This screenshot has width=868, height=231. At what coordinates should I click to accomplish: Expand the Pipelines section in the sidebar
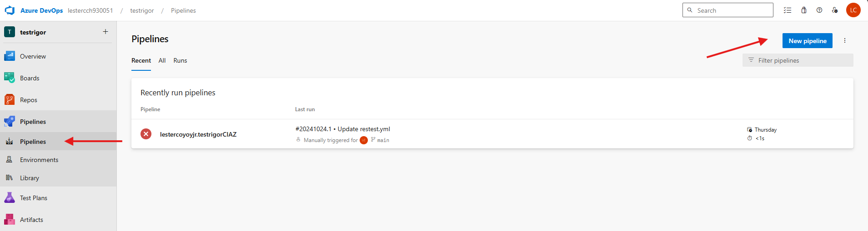pos(33,122)
